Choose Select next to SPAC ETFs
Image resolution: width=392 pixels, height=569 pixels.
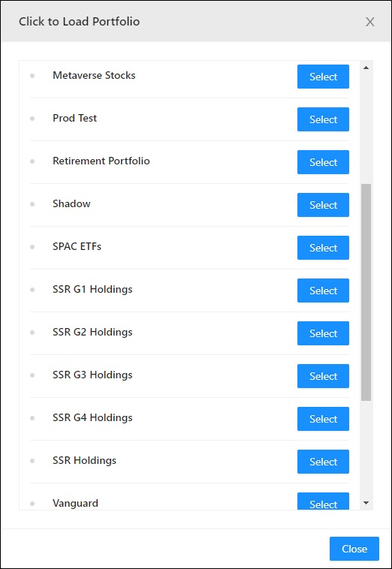pos(323,248)
